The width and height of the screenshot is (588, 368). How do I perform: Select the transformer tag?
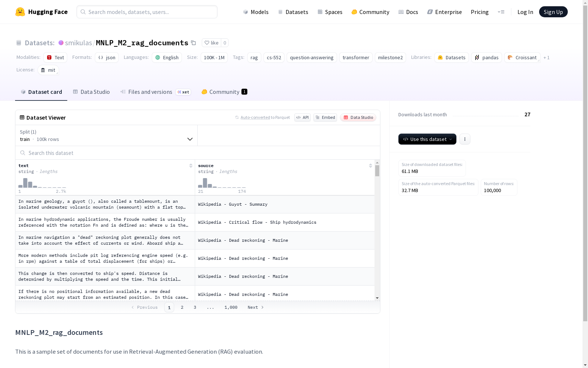point(356,57)
